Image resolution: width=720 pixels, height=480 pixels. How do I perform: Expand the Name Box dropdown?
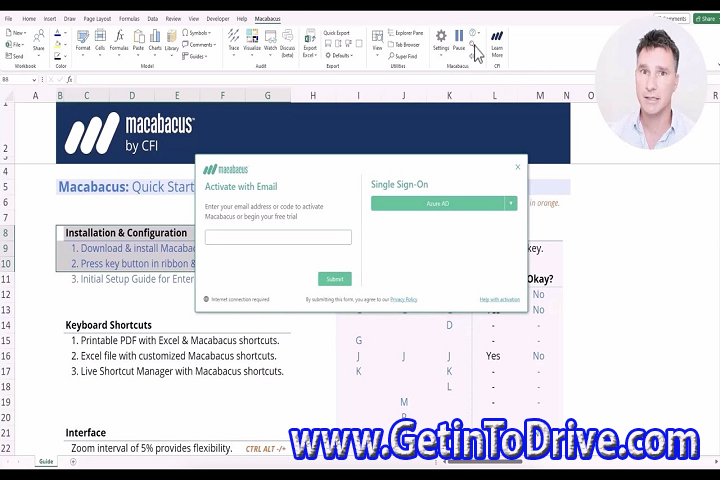34,80
